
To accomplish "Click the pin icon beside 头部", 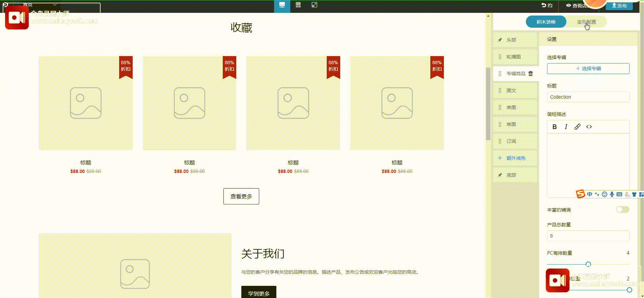I will (x=500, y=40).
